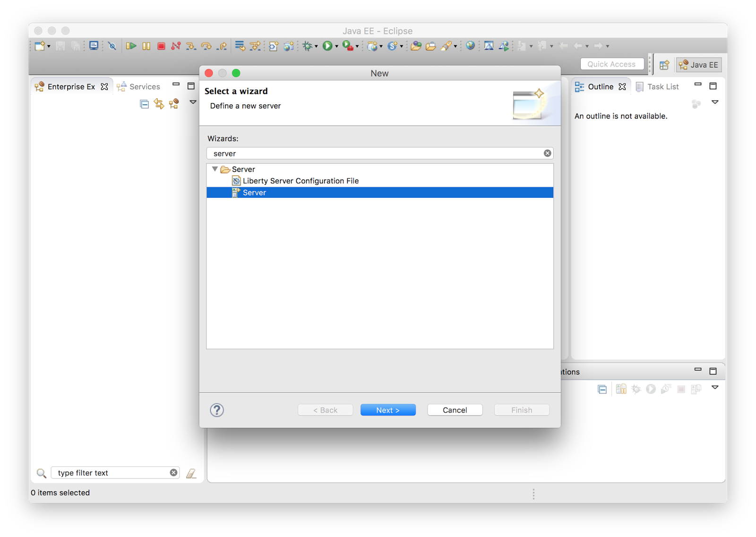Collapse the Server wizard category folder
This screenshot has width=756, height=537.
click(x=215, y=169)
